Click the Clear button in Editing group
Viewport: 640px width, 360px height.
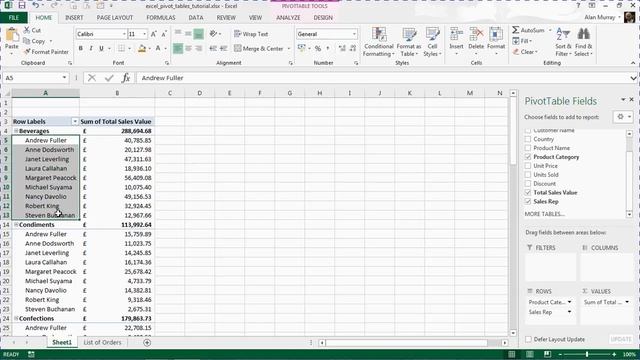[525, 52]
